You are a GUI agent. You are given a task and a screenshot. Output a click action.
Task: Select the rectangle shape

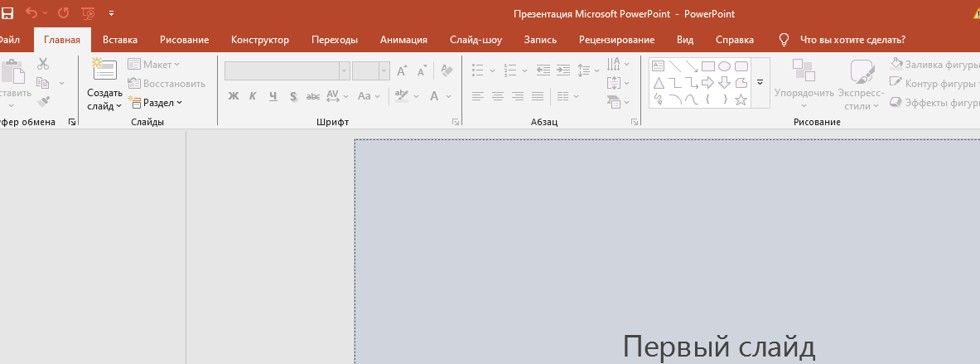(708, 66)
